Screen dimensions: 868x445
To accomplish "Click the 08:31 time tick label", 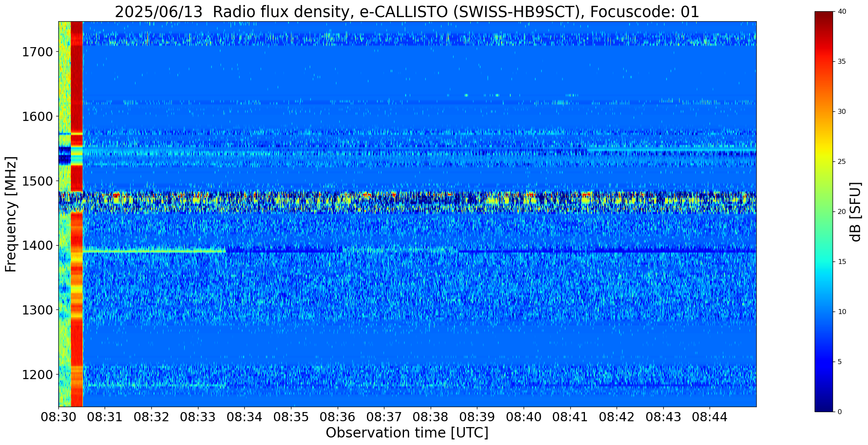I will click(105, 417).
